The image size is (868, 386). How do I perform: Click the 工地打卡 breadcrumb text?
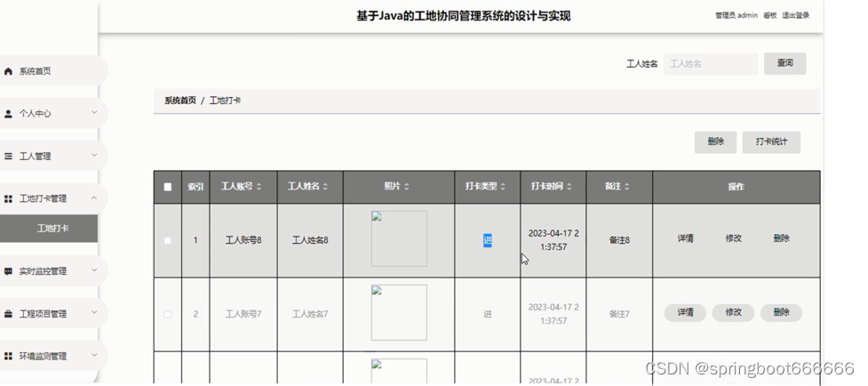pos(225,101)
